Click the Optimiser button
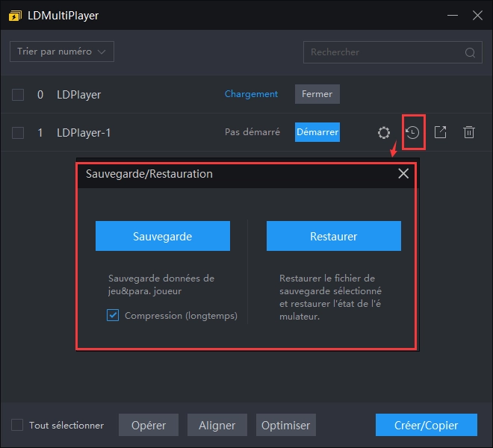The height and width of the screenshot is (448, 493). pyautogui.click(x=286, y=425)
